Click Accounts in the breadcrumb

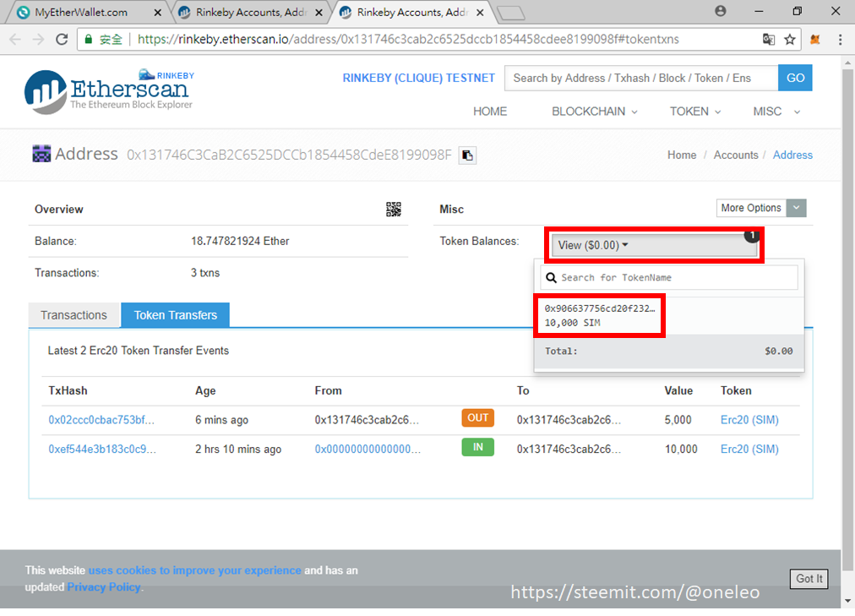[x=736, y=155]
